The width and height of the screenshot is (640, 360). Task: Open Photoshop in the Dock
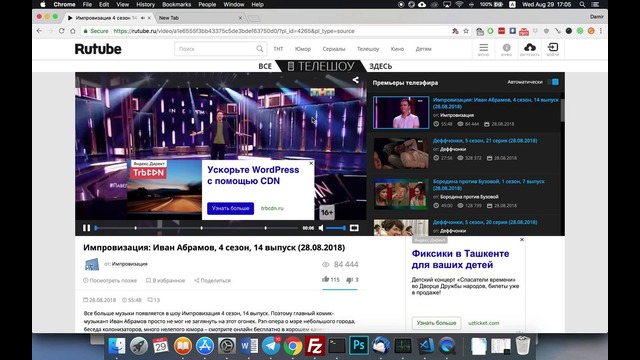tap(358, 346)
